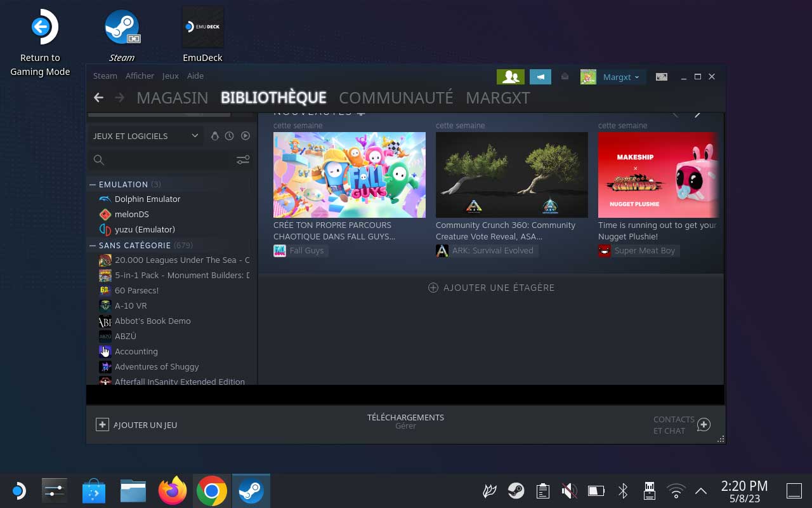Click the Margxt profile avatar
812x508 pixels.
(x=588, y=77)
